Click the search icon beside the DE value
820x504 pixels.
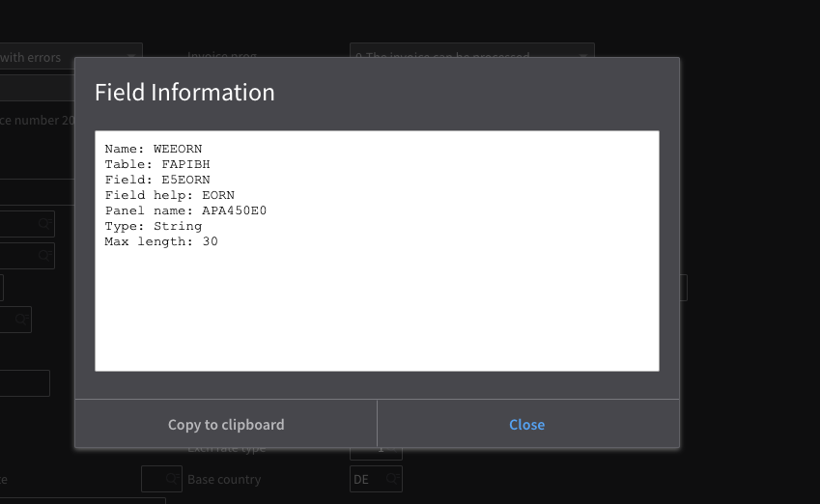392,479
